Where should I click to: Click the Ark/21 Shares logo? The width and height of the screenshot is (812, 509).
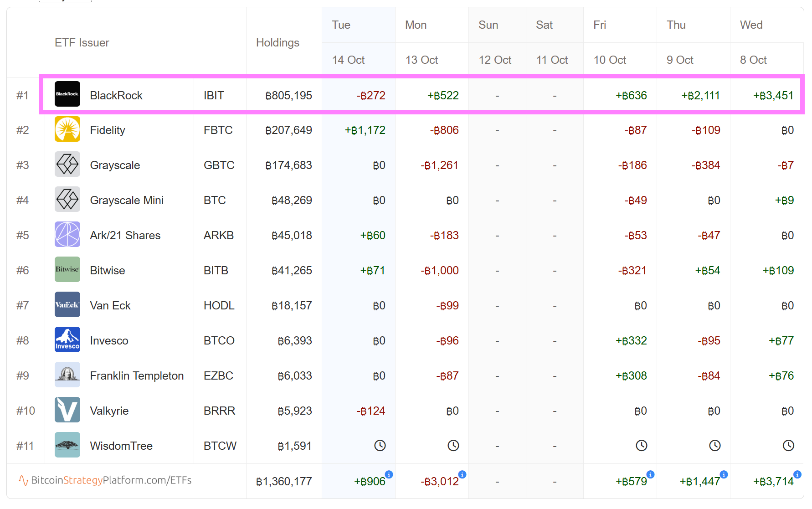pyautogui.click(x=67, y=234)
